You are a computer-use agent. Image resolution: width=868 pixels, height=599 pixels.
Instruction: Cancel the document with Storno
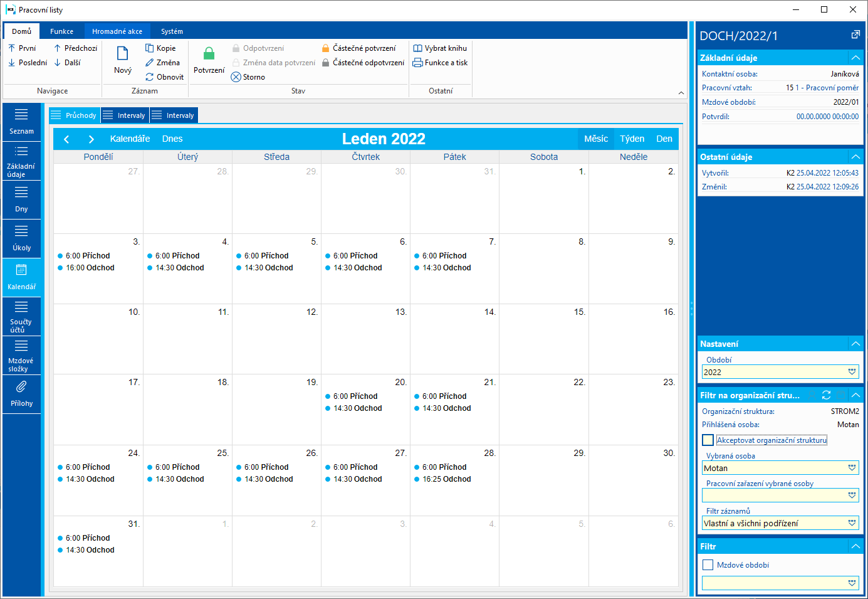tap(248, 77)
